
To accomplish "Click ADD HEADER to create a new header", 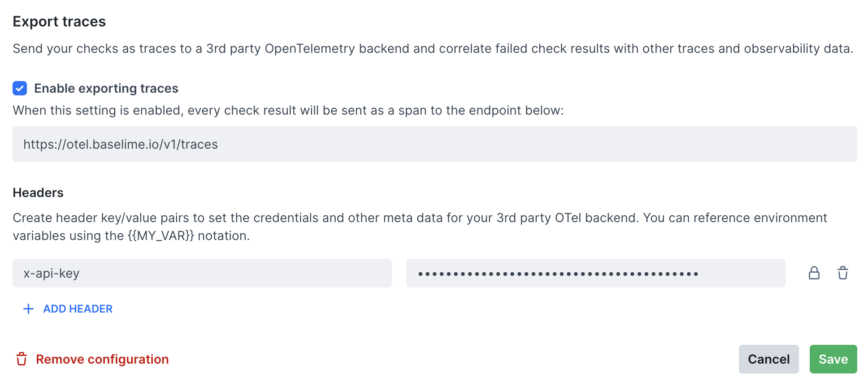I will (x=78, y=309).
